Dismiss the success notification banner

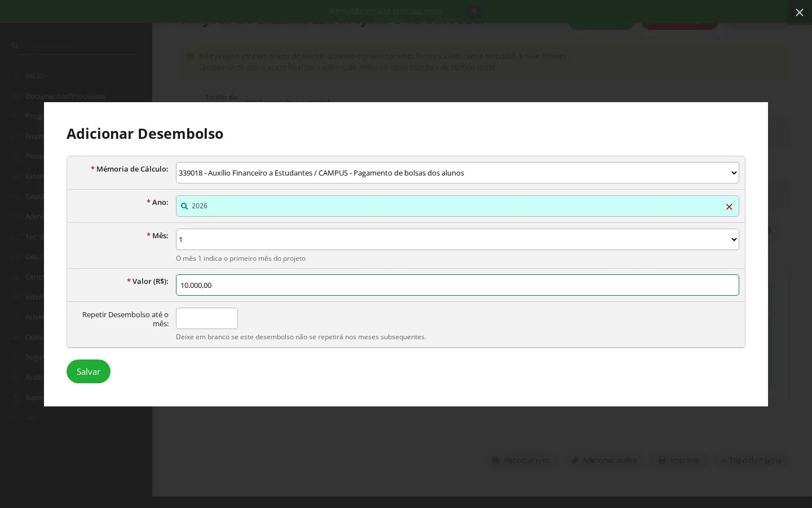[x=474, y=11]
